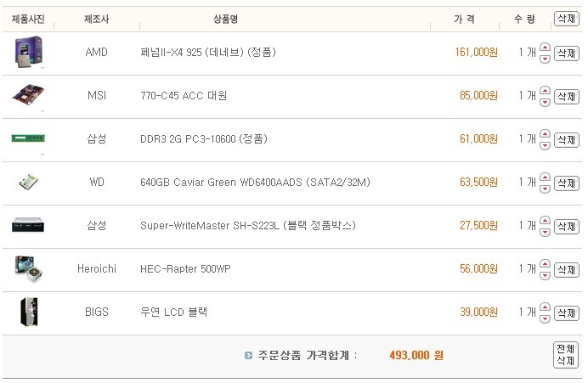Decrease quantity of AMD 페넘II-X4 925
The width and height of the screenshot is (588, 383).
pyautogui.click(x=545, y=59)
